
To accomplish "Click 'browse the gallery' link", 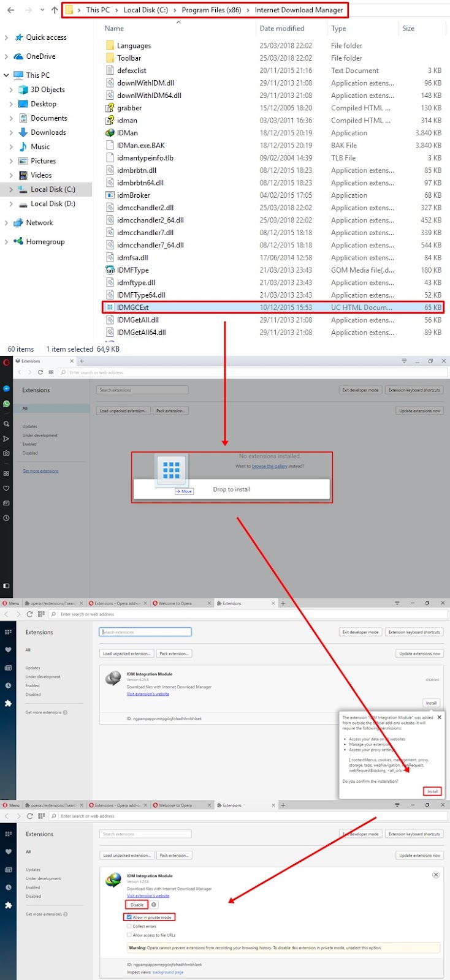I will point(270,466).
